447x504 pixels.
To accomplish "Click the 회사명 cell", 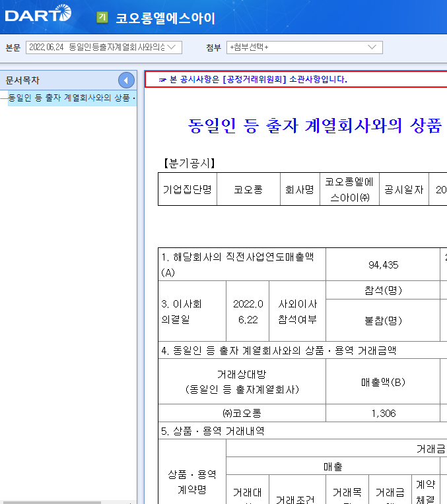I will (300, 189).
